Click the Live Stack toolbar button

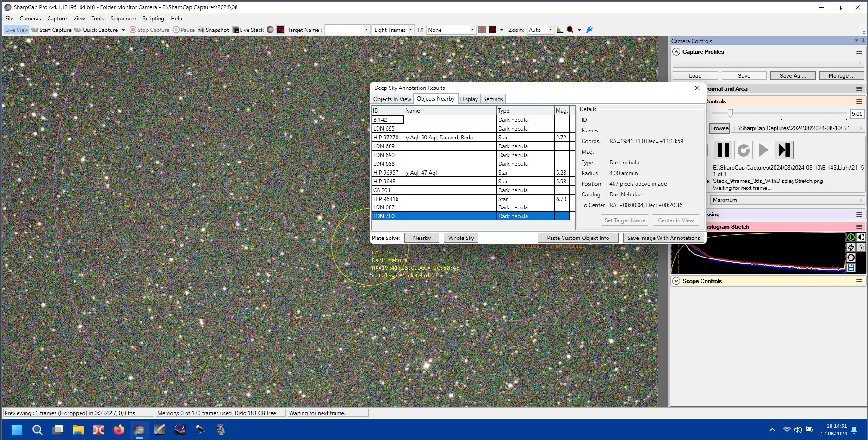248,30
